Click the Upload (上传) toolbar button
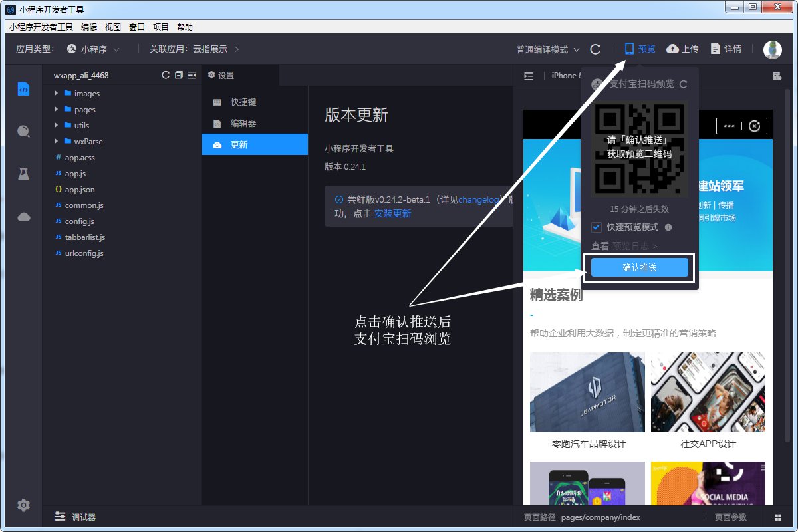This screenshot has height=532, width=798. point(682,49)
